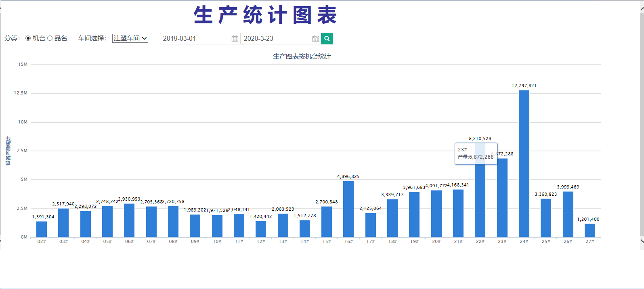Click the 2,125,064 data label
Image resolution: width=644 pixels, height=289 pixels.
(x=371, y=208)
